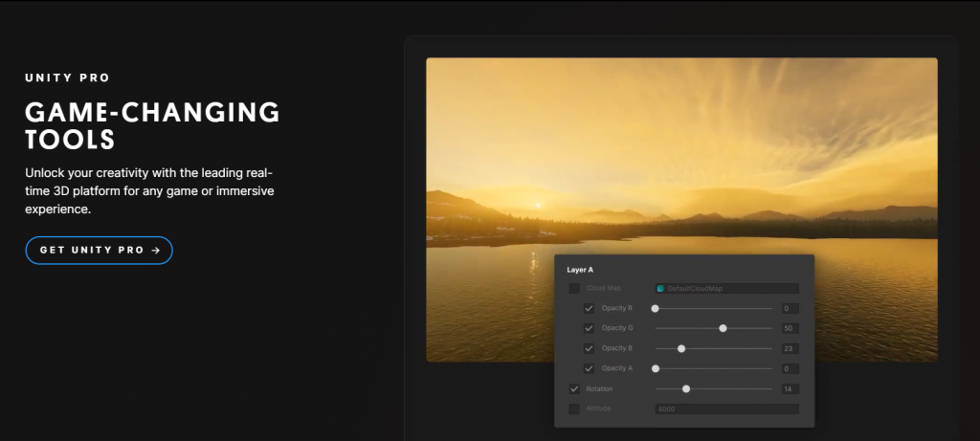Uncheck the Opacity B checkbox
The width and height of the screenshot is (980, 441).
point(590,348)
